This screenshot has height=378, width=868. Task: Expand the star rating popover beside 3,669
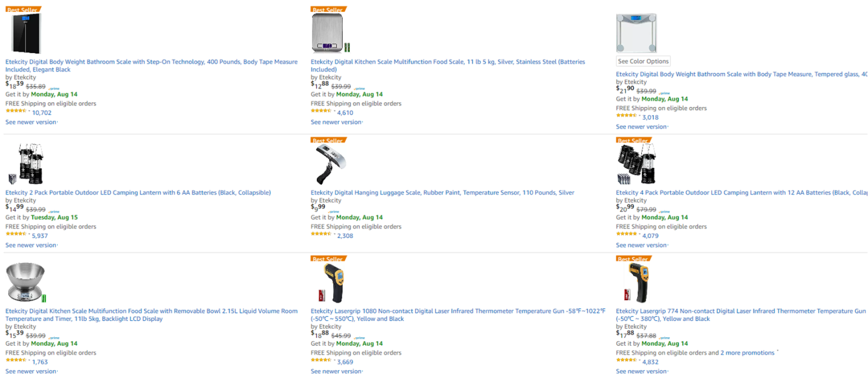[x=335, y=360]
